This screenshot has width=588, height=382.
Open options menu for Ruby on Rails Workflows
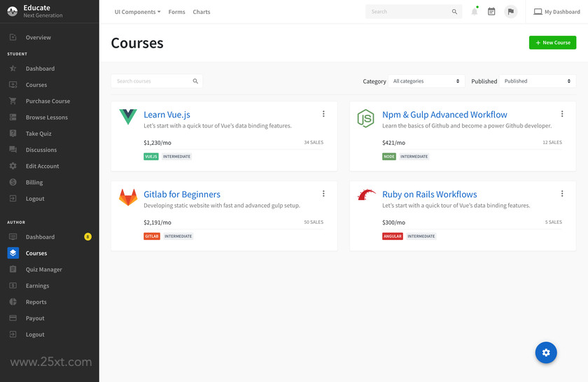point(562,194)
